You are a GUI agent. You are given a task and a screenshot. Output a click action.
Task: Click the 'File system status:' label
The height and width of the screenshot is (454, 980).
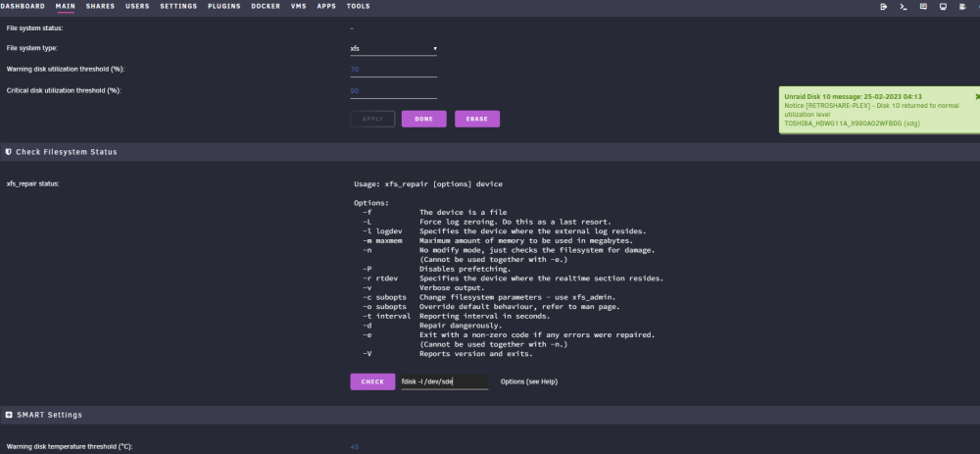(34, 28)
